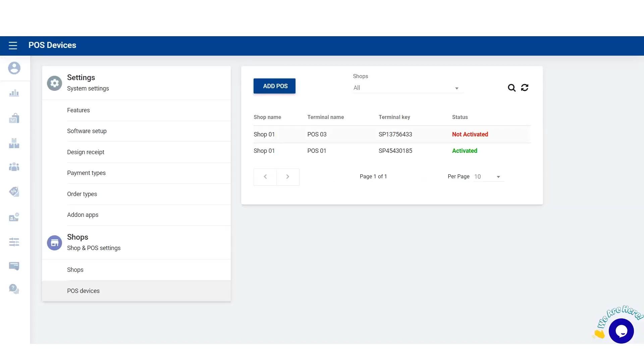The width and height of the screenshot is (644, 362).
Task: Click the ADD POS button
Action: tap(274, 86)
